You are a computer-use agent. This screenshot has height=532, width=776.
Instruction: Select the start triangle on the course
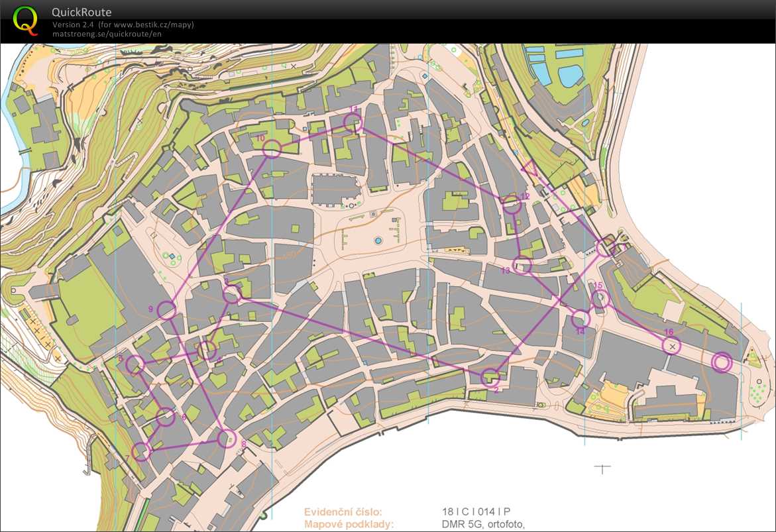coord(531,169)
